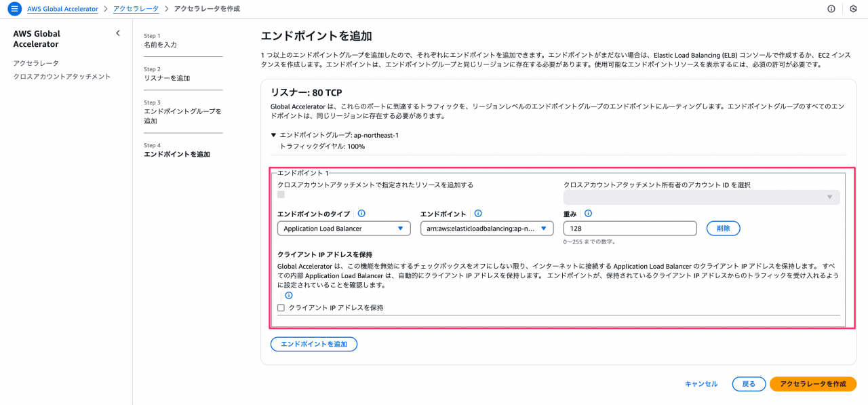
Task: Click the hexagon settings icon at top right
Action: coord(853,9)
